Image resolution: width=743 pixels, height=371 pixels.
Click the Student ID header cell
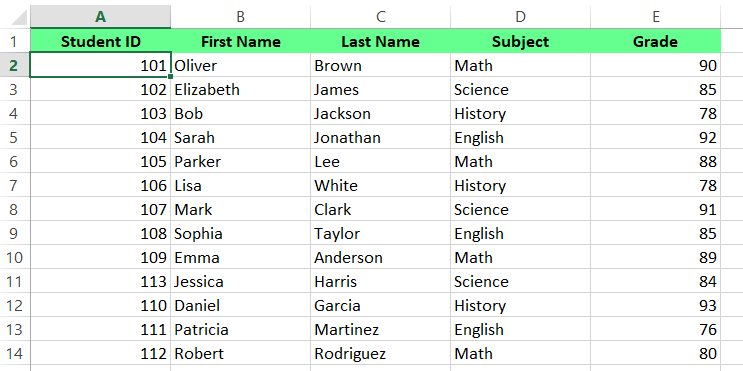click(x=100, y=41)
